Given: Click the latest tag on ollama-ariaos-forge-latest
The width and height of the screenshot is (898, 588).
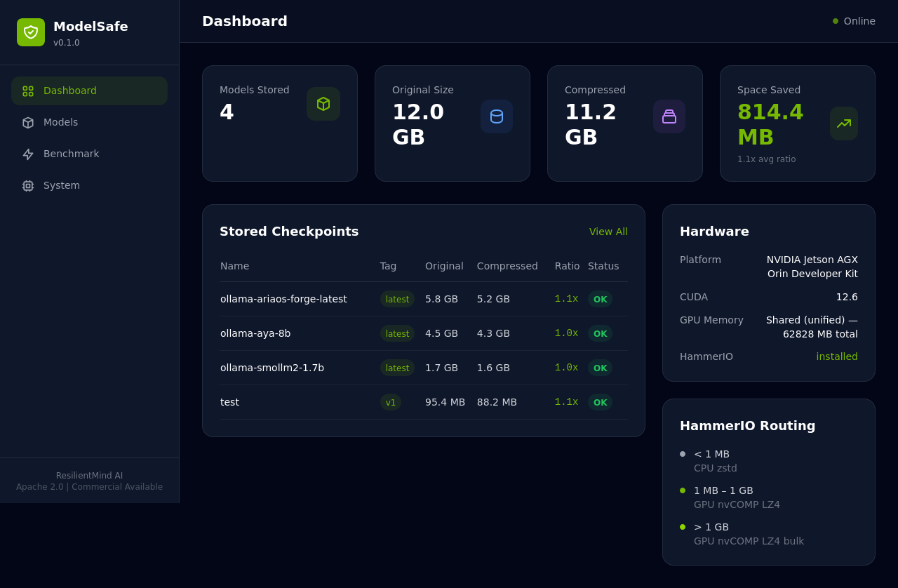Looking at the screenshot, I should pyautogui.click(x=397, y=299).
